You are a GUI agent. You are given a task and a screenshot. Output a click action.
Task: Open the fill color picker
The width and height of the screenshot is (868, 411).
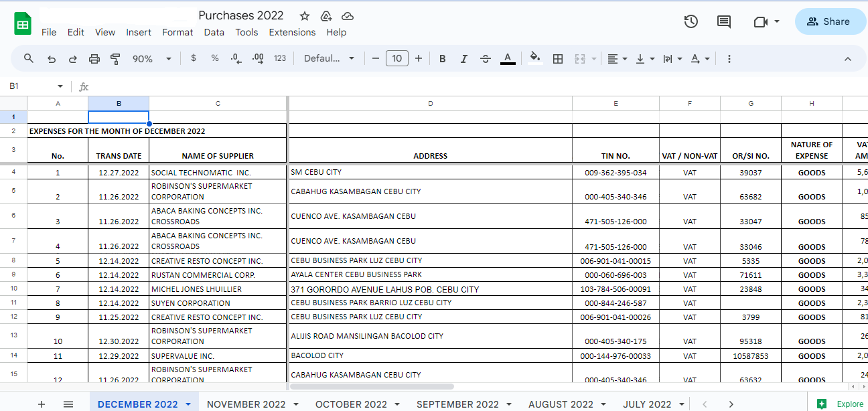tap(534, 58)
